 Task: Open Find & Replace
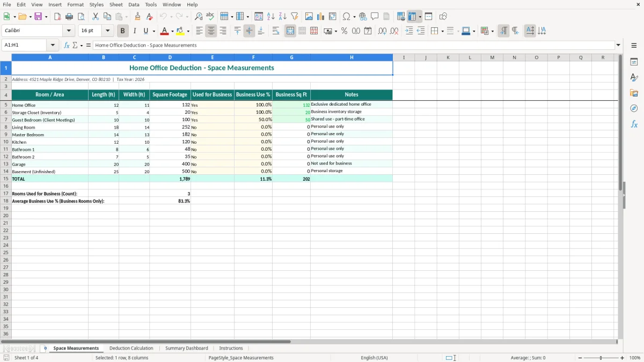tap(199, 17)
